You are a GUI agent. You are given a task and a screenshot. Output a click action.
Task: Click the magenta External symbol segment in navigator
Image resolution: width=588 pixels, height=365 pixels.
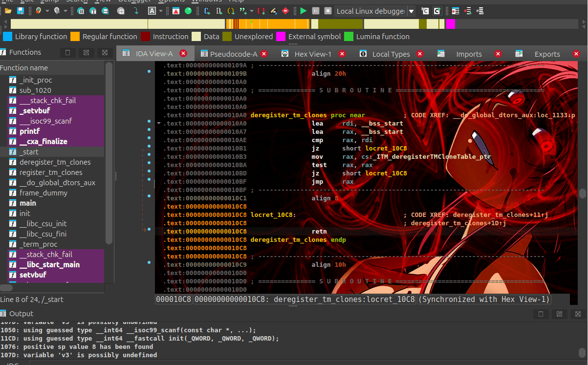(451, 24)
